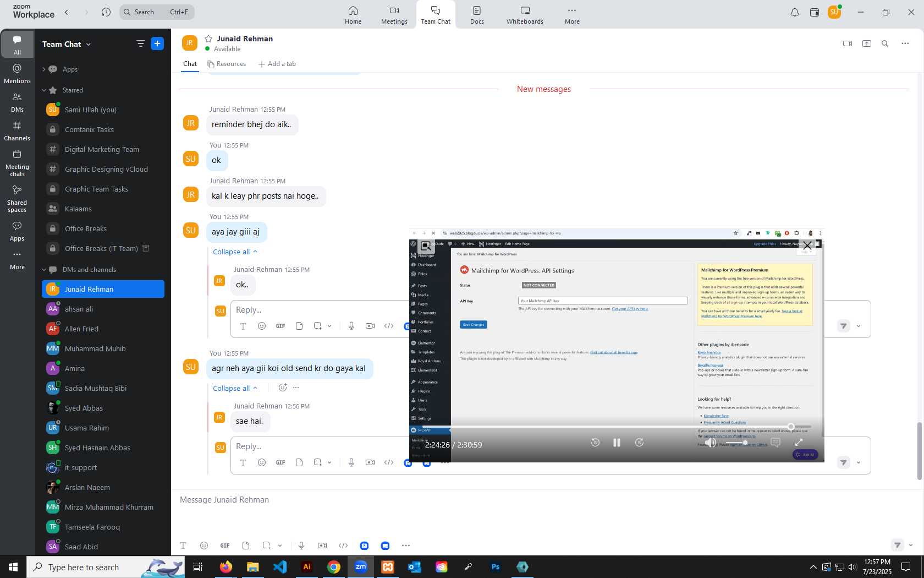Start a video meeting with Junaid Rehman
924x578 pixels.
(848, 43)
